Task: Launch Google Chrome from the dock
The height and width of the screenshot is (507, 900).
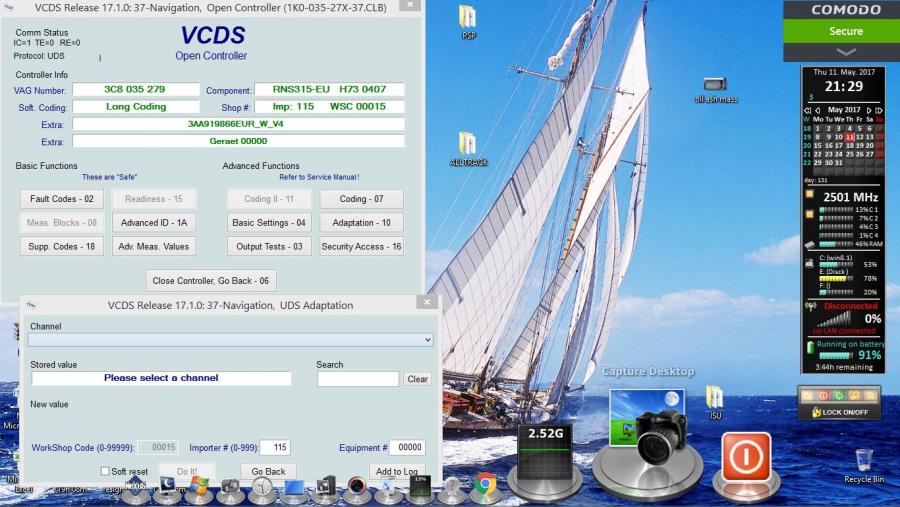Action: pos(485,486)
